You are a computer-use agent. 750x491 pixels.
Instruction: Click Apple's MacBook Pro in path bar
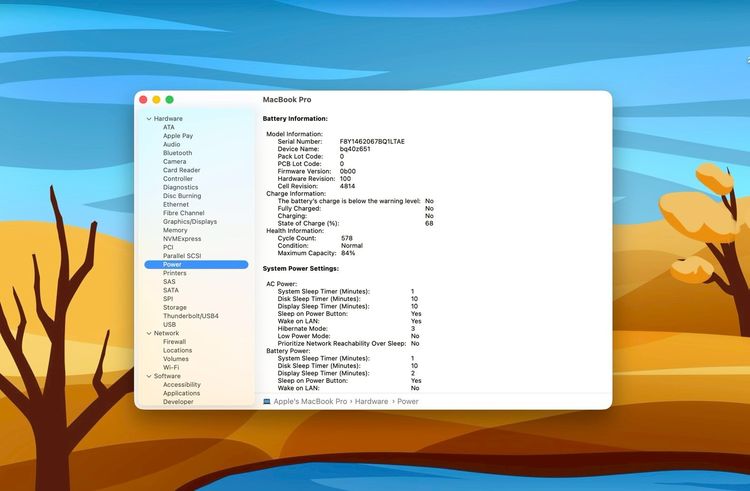tap(310, 401)
